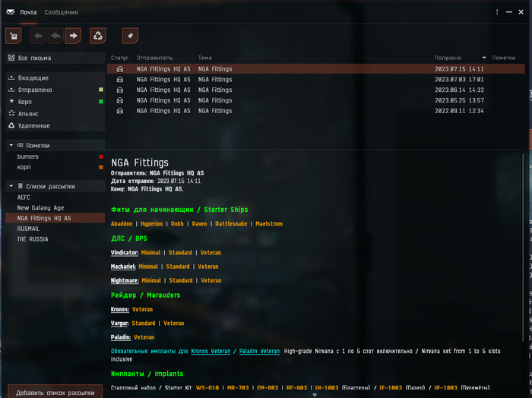Sort by Тема column header
This screenshot has width=532, height=398.
205,58
